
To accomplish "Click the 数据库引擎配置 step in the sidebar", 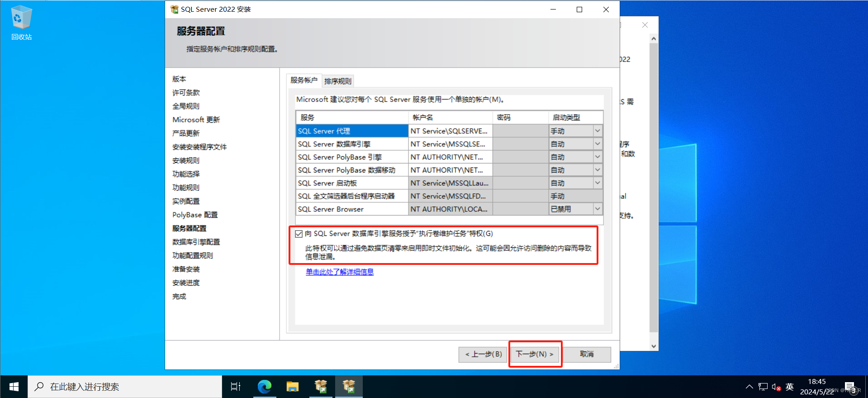I will [196, 242].
